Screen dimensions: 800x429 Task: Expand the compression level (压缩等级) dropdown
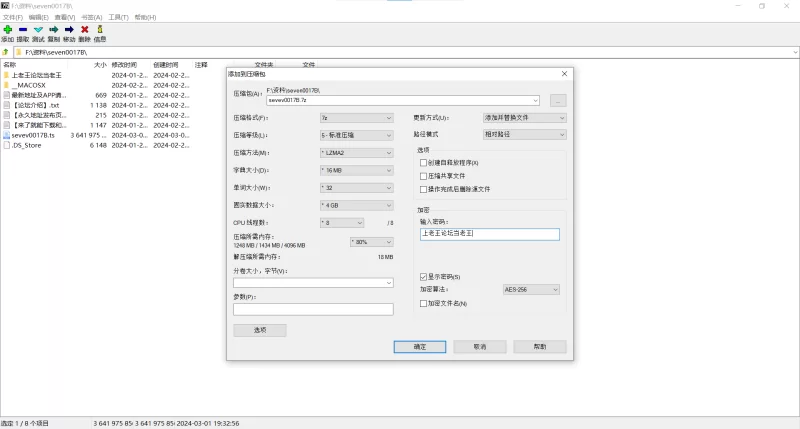coord(356,134)
